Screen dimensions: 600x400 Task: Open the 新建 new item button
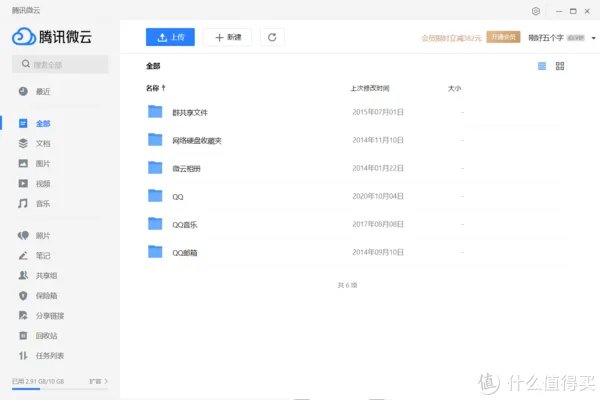[228, 37]
